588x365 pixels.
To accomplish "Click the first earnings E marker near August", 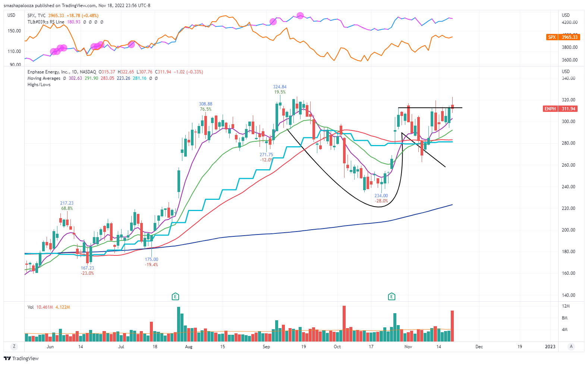I will click(x=175, y=297).
